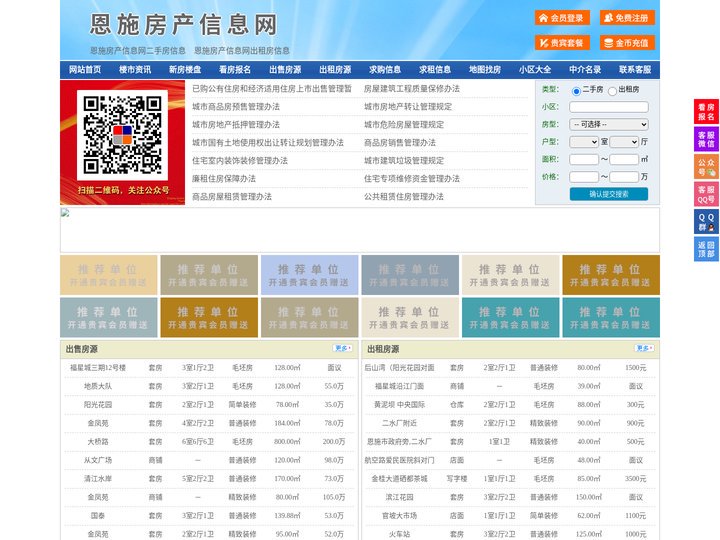Open 大桥路 sale listing
Viewport: 720px width, 540px height.
click(x=98, y=442)
